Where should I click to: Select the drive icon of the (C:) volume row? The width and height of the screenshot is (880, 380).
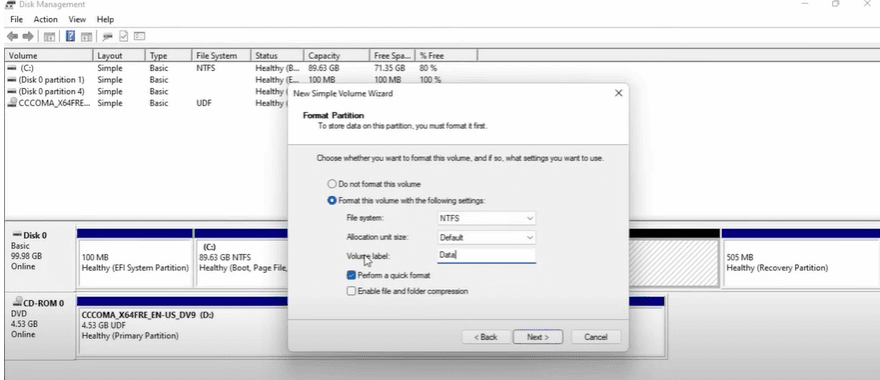coord(12,68)
